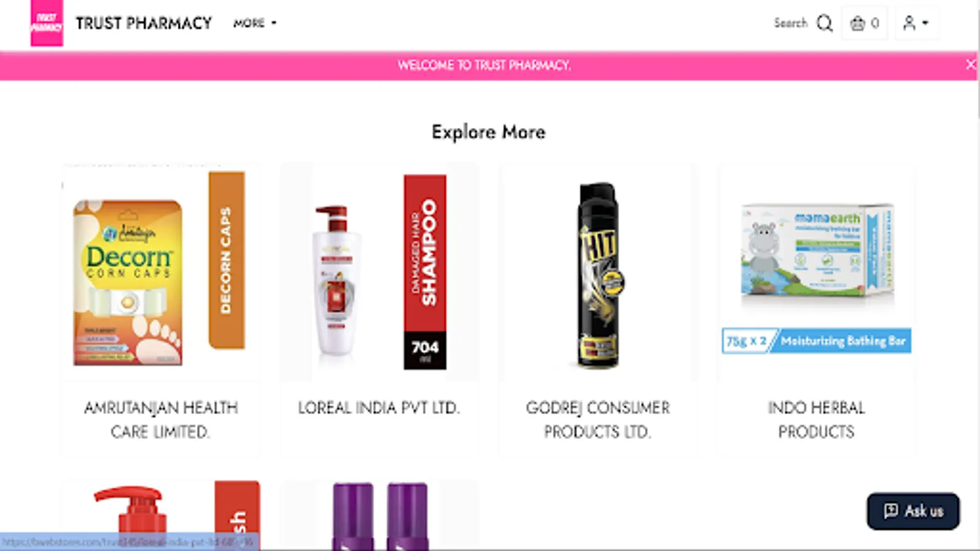Image resolution: width=980 pixels, height=551 pixels.
Task: Open the search magnifier icon
Action: [824, 23]
